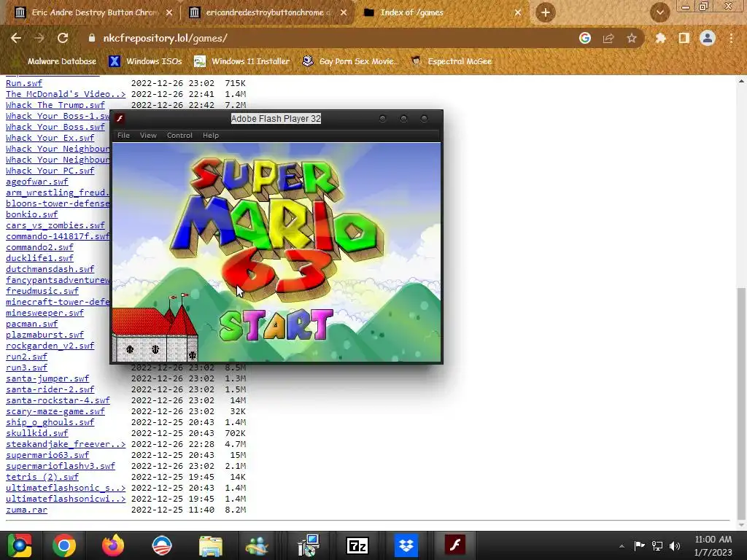Open ageofwar.swf link

tap(36, 182)
